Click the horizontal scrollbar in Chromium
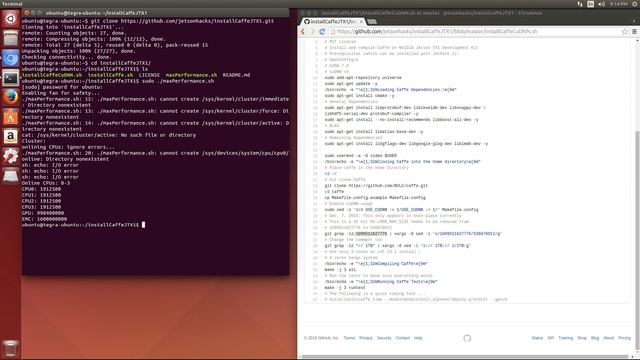This screenshot has width=640, height=360. [x=465, y=357]
